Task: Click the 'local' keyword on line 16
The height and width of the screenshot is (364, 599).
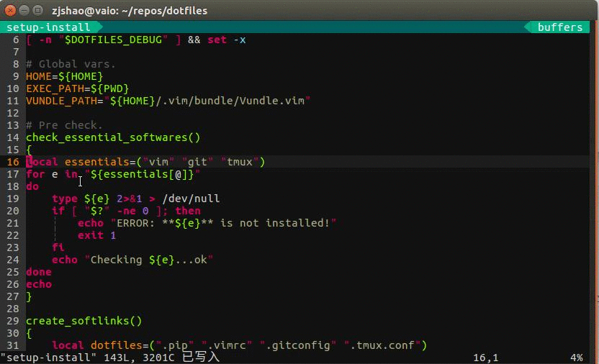Action: pos(42,162)
